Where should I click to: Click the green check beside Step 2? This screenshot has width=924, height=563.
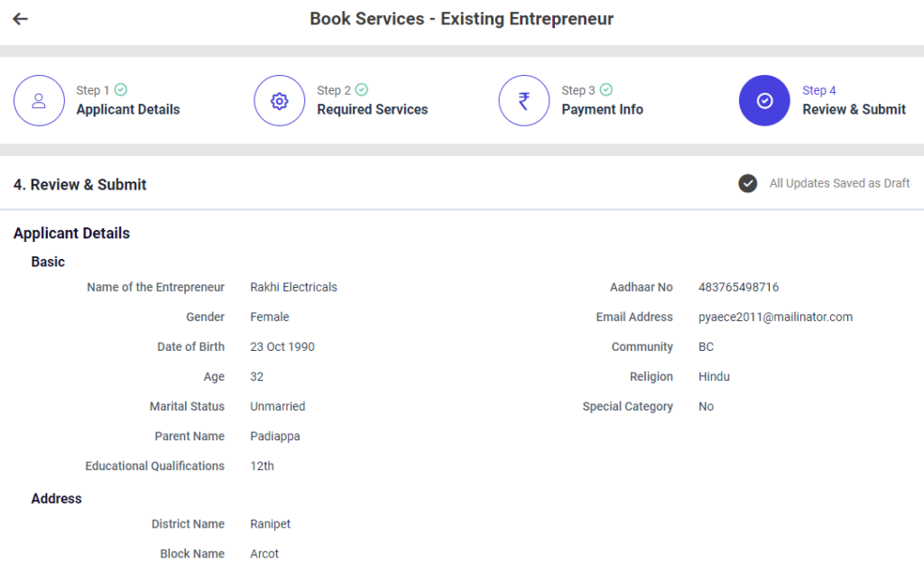pos(362,90)
